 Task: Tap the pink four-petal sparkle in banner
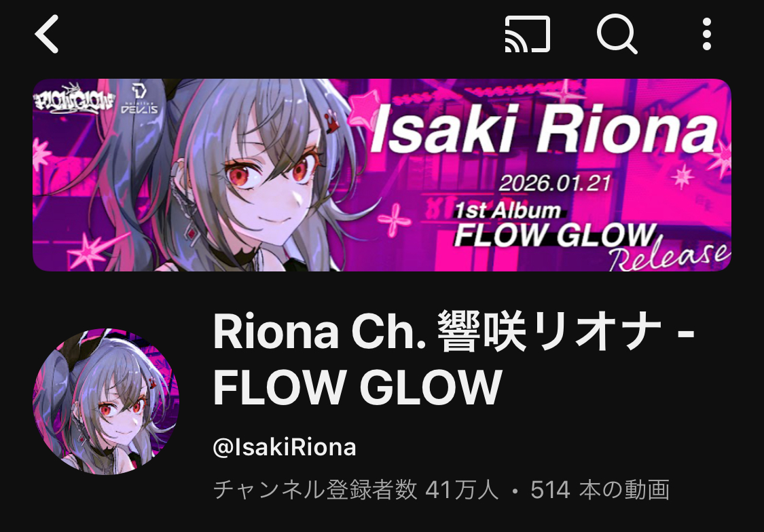(395, 221)
